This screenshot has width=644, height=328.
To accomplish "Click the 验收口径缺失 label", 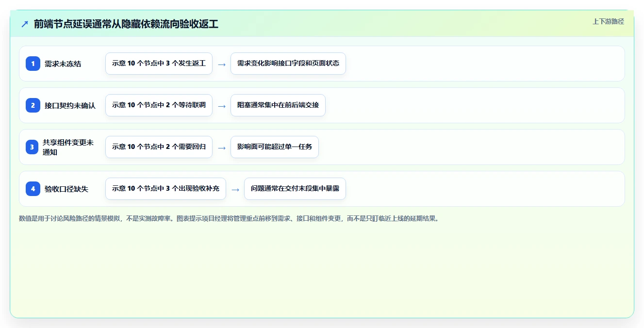I will click(66, 189).
